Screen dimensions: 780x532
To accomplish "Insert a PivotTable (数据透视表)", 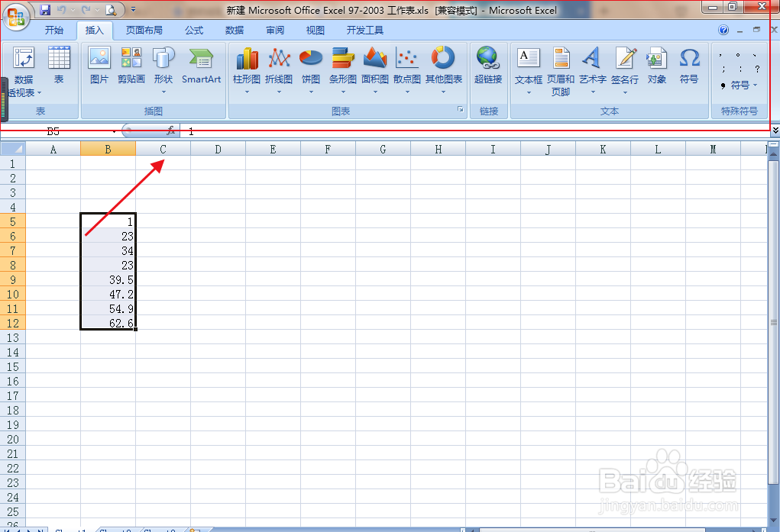I will [x=24, y=72].
